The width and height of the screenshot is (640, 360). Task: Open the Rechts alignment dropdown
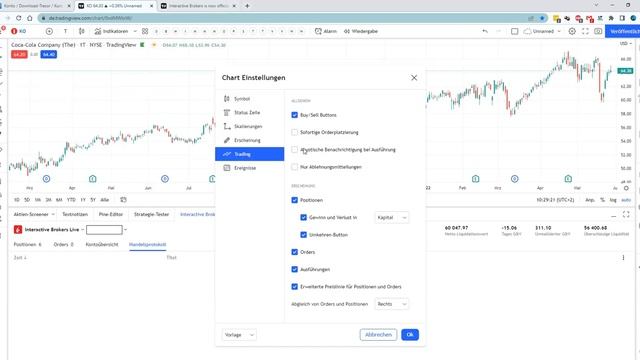click(391, 304)
